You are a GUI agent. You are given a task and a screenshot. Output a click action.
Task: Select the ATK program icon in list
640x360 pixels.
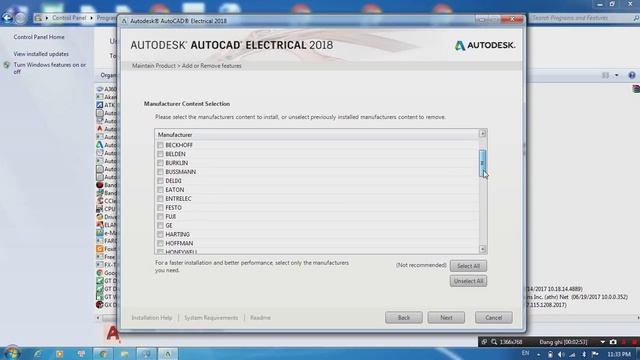[x=100, y=105]
